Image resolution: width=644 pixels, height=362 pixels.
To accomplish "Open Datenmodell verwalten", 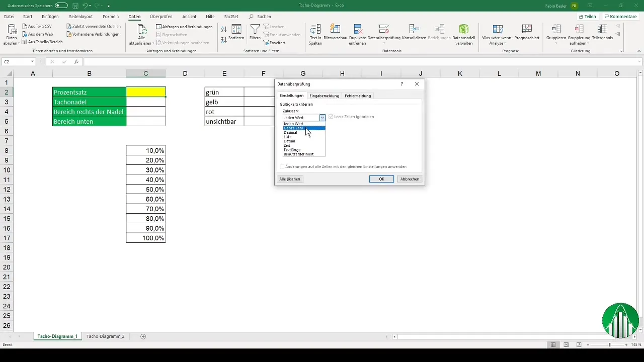I will tap(464, 34).
